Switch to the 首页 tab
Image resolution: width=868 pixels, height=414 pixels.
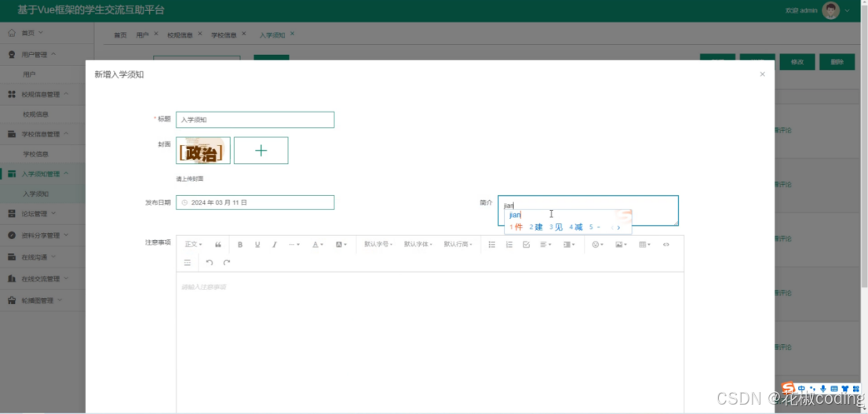(120, 34)
